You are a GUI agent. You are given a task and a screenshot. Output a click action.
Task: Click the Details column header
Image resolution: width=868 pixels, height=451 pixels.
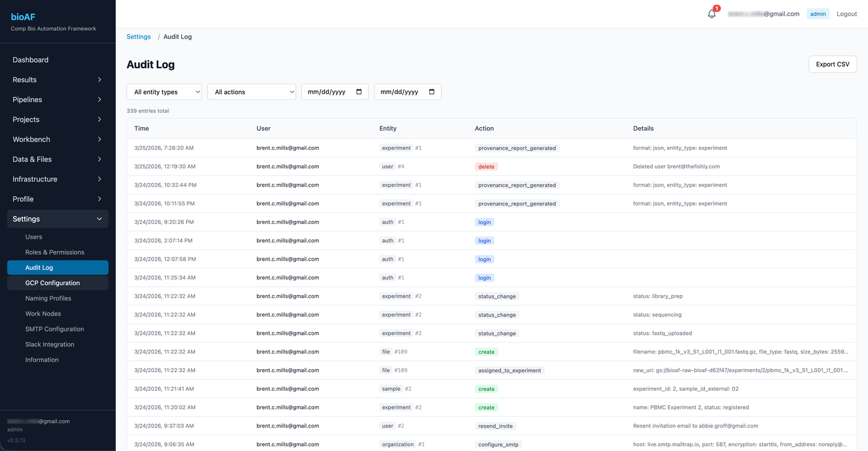click(643, 128)
